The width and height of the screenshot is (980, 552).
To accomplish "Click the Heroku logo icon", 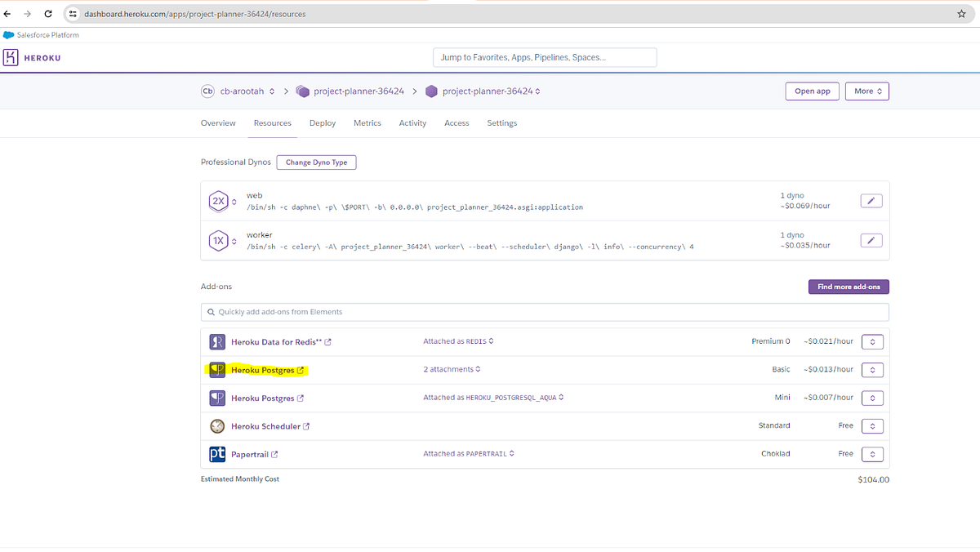I will pyautogui.click(x=11, y=56).
